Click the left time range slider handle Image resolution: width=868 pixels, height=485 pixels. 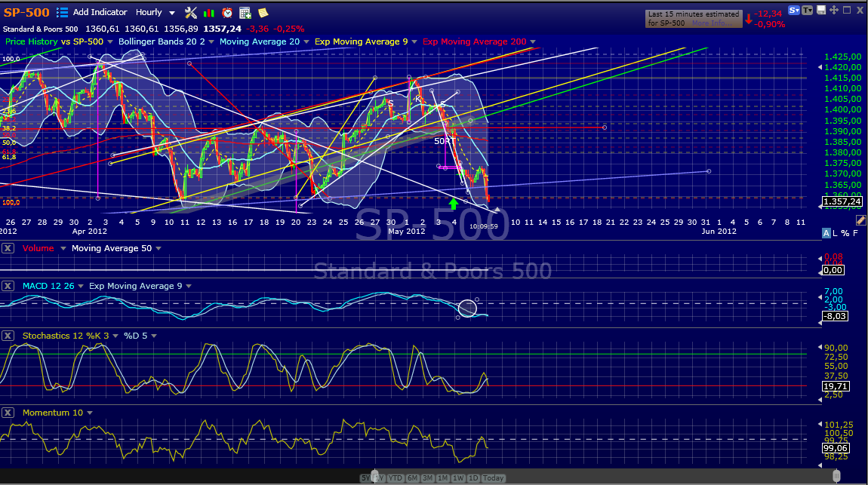coord(375,476)
